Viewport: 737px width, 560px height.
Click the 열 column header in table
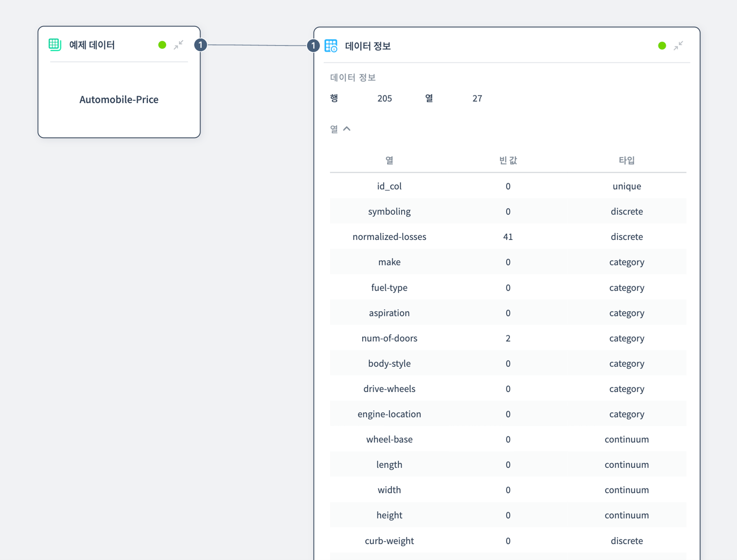tap(389, 160)
